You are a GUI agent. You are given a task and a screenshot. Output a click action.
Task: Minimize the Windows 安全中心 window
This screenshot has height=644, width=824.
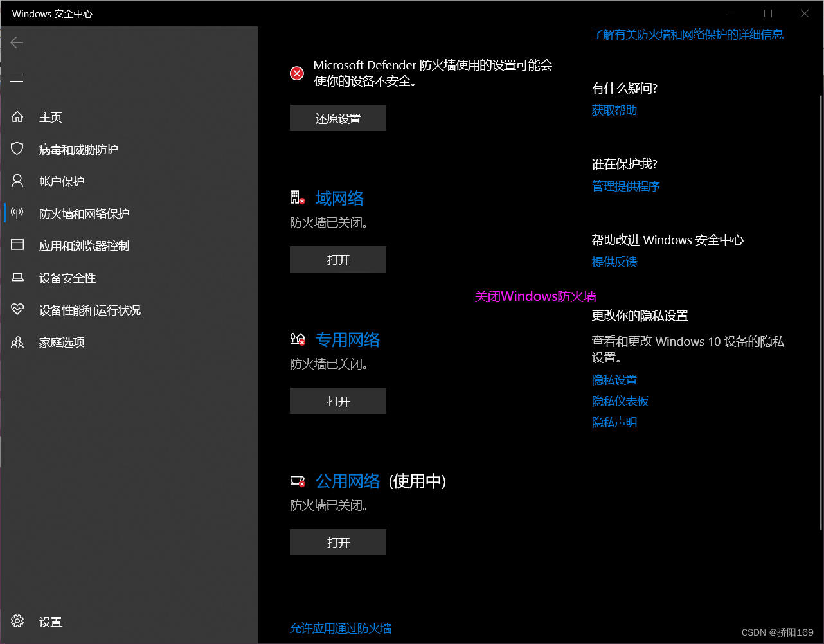coord(731,13)
